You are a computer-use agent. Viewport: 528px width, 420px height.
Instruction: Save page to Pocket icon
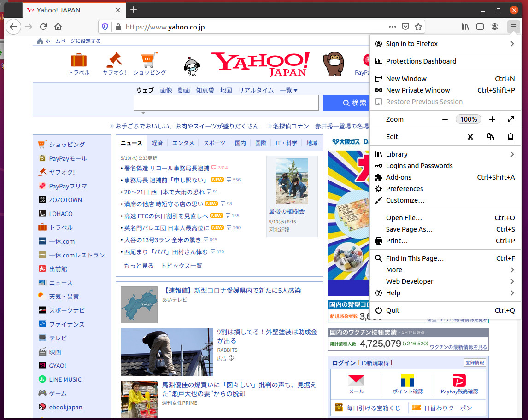pyautogui.click(x=405, y=27)
